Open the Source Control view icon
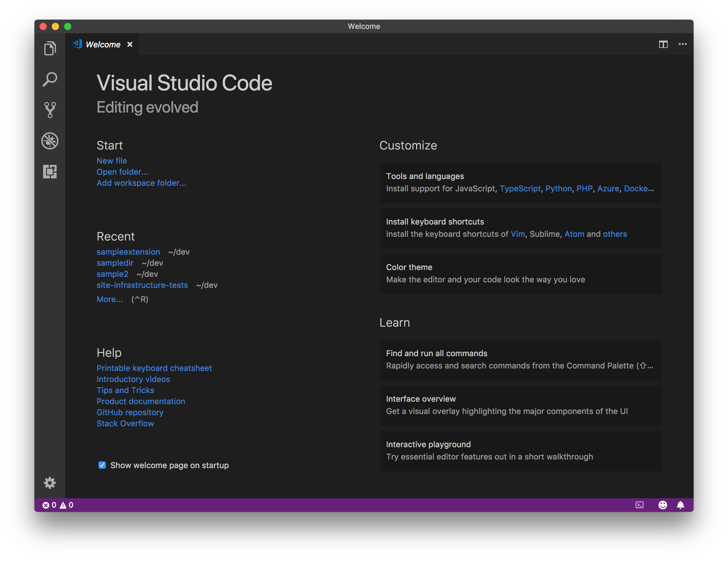The height and width of the screenshot is (561, 728). tap(50, 110)
